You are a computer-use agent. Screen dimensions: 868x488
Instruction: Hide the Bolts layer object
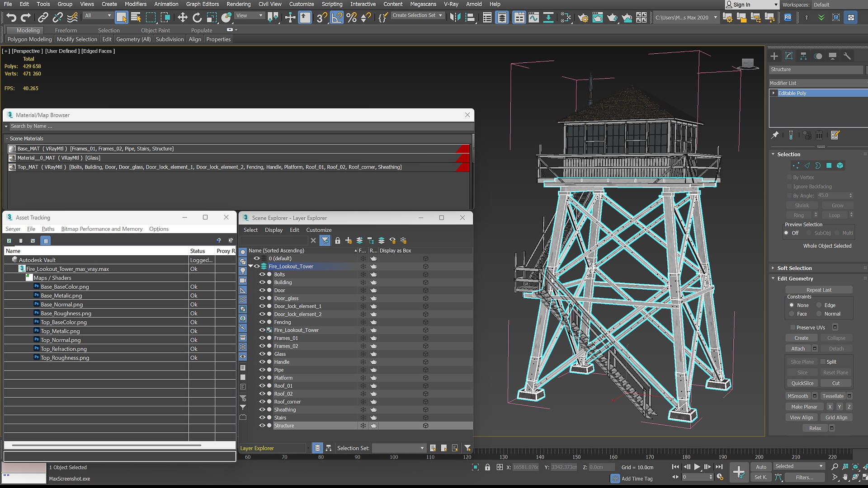coord(262,275)
